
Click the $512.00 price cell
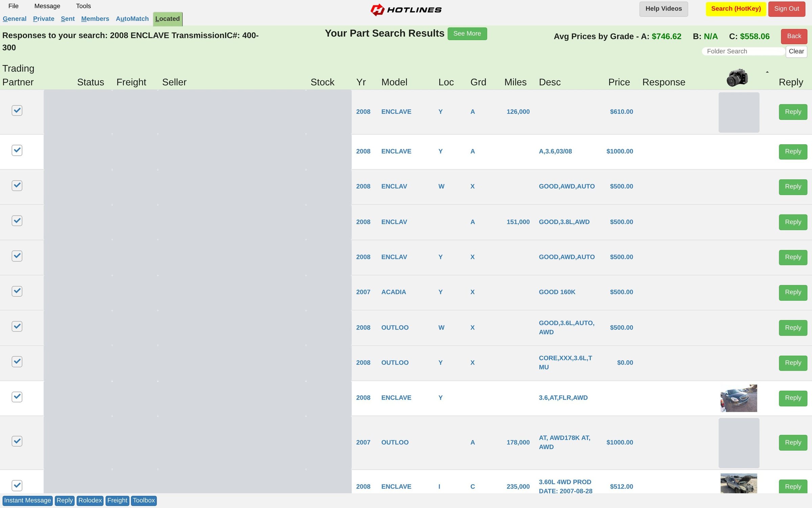pyautogui.click(x=622, y=487)
